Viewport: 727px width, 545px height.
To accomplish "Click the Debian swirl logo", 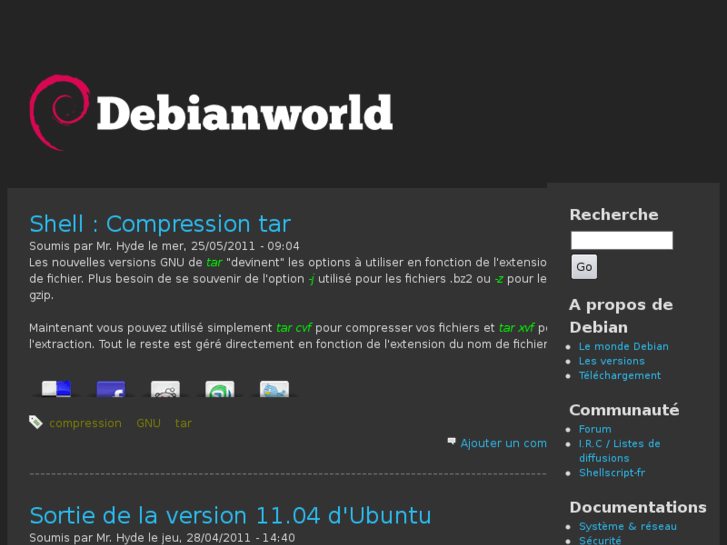I will 59,113.
